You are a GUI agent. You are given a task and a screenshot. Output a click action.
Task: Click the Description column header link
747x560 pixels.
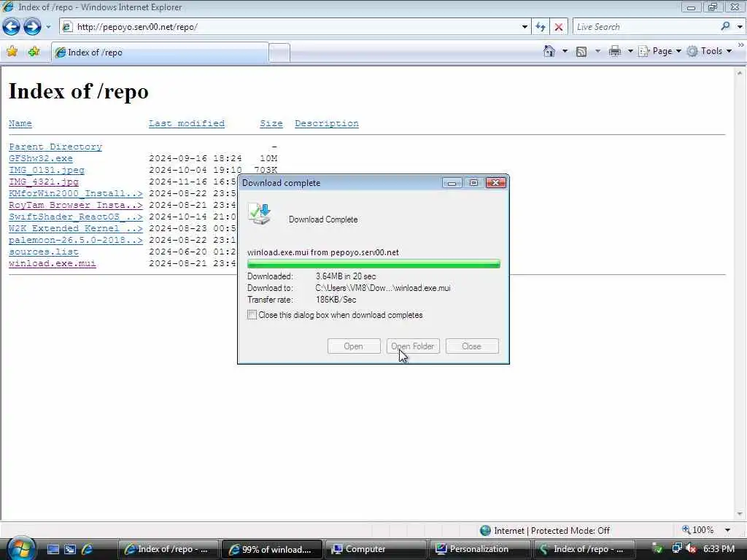[327, 123]
